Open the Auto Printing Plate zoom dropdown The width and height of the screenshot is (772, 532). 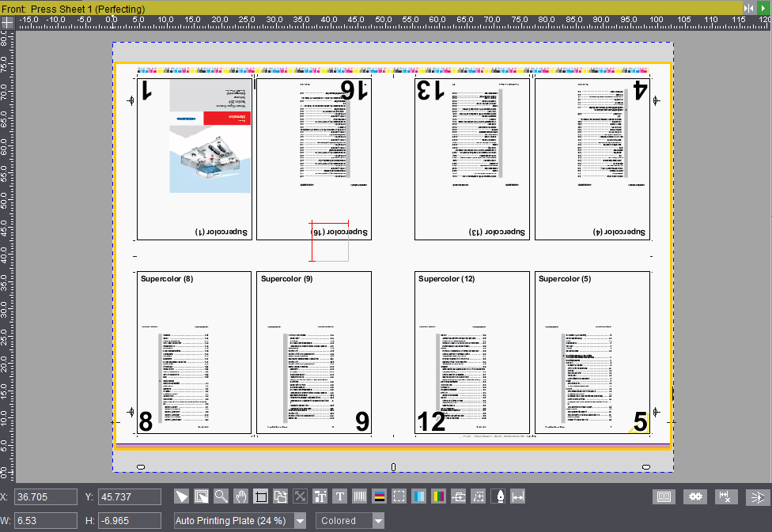pyautogui.click(x=300, y=521)
